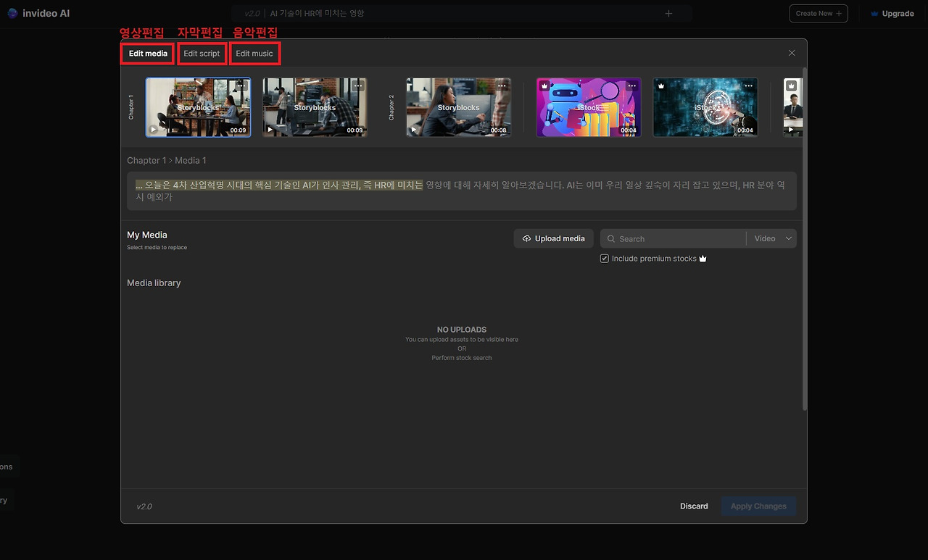This screenshot has width=928, height=560.
Task: Click the Select media to replace hint
Action: coord(157,248)
